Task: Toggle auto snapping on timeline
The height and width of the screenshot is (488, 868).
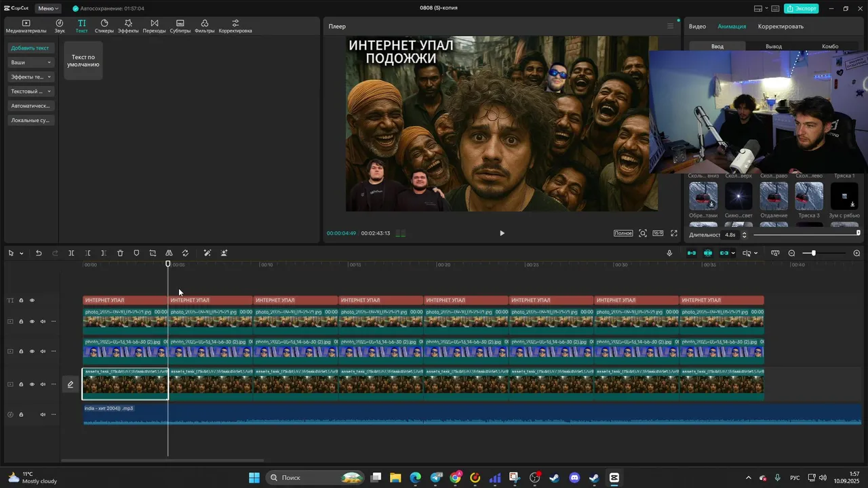Action: coord(708,253)
